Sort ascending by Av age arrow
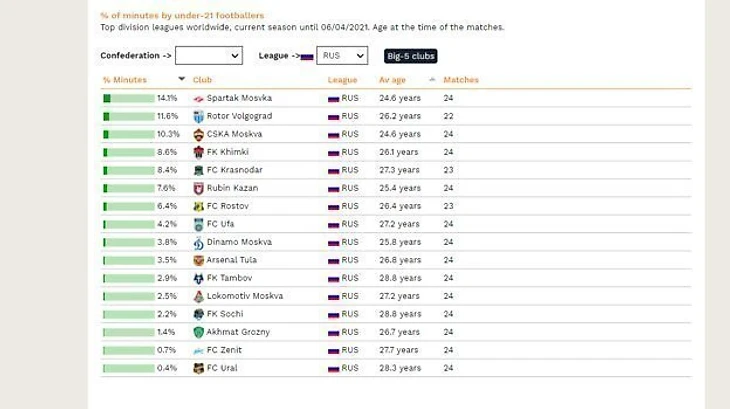This screenshot has width=730, height=409. (432, 80)
